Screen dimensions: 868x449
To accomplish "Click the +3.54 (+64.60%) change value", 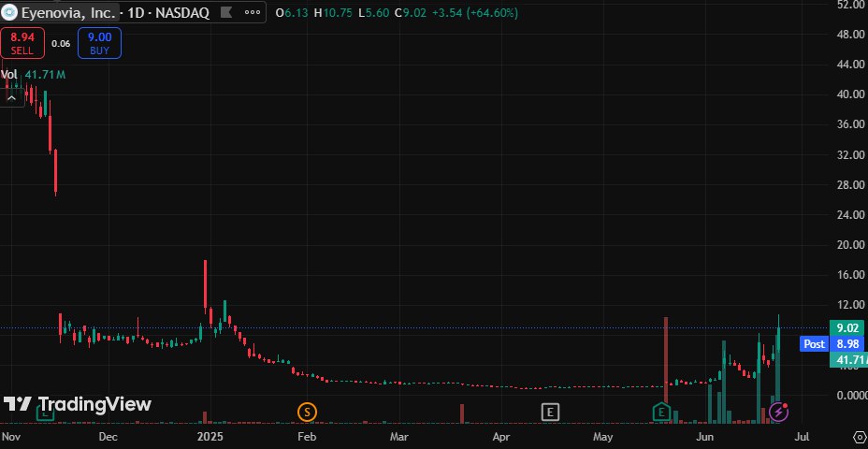I will pyautogui.click(x=475, y=13).
